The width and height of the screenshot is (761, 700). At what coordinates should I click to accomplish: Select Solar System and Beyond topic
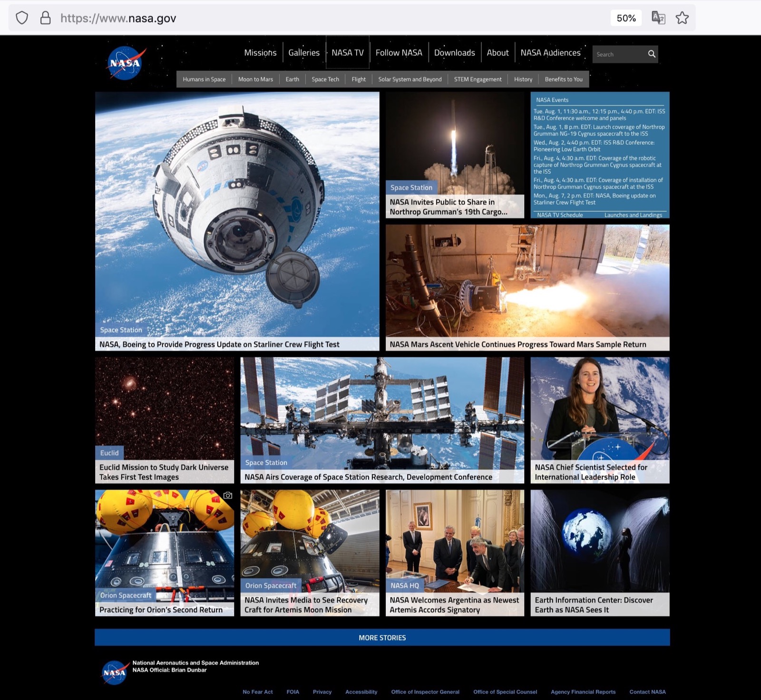click(410, 79)
